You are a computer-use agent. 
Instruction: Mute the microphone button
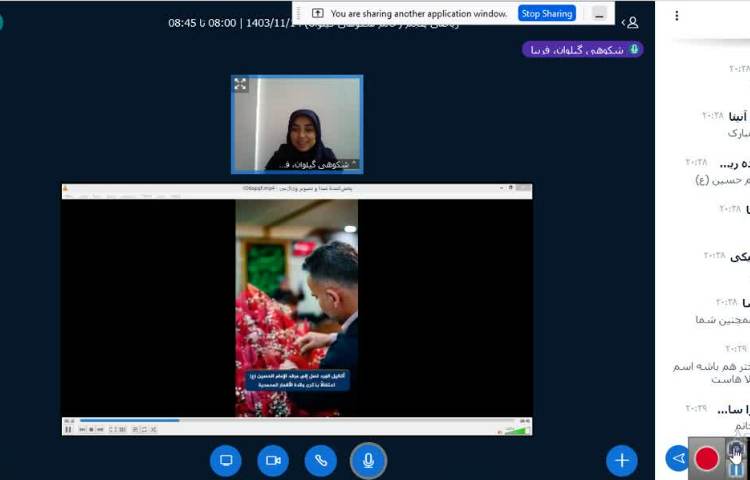368,460
